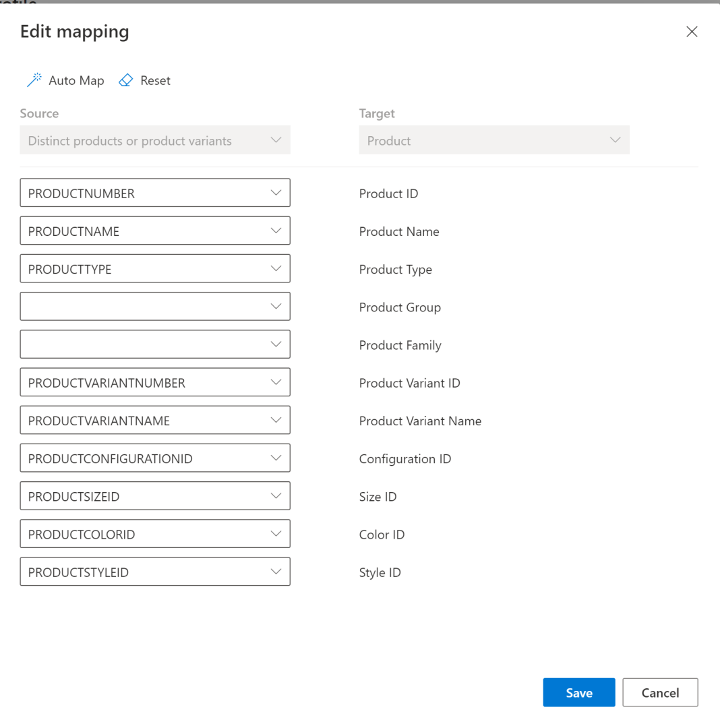Open the PRODUCTNUMBER source dropdown

[154, 193]
